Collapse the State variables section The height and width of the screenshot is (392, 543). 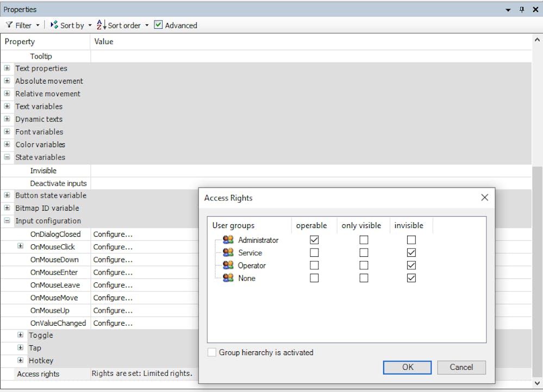7,157
